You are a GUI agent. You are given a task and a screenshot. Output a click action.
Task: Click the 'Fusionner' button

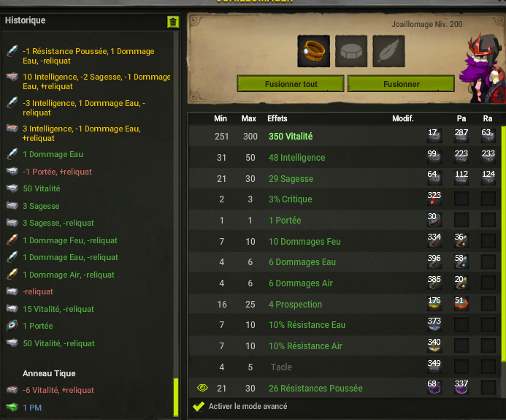pyautogui.click(x=401, y=84)
